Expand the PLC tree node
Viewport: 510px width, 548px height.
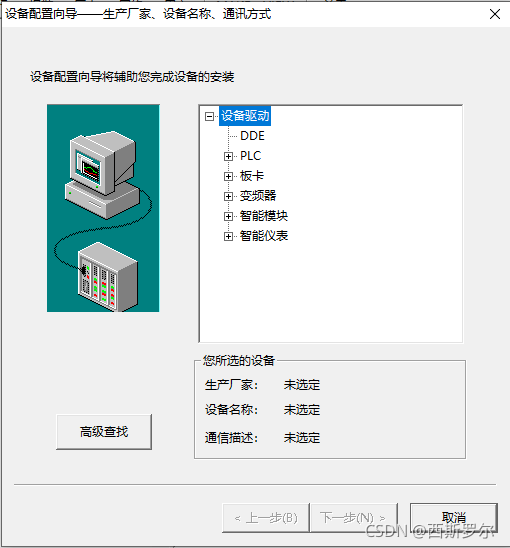[228, 156]
